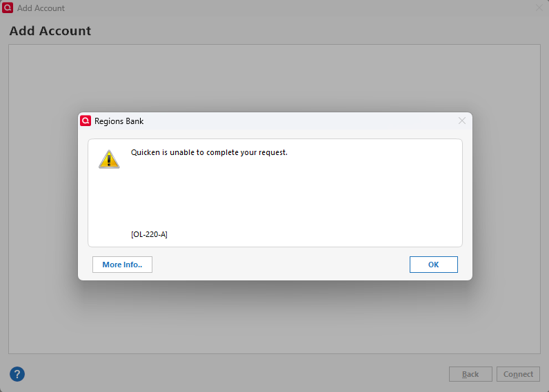Viewport: 549px width, 392px height.
Task: Click the Quicken logo in Regions Bank title bar
Action: tap(86, 121)
